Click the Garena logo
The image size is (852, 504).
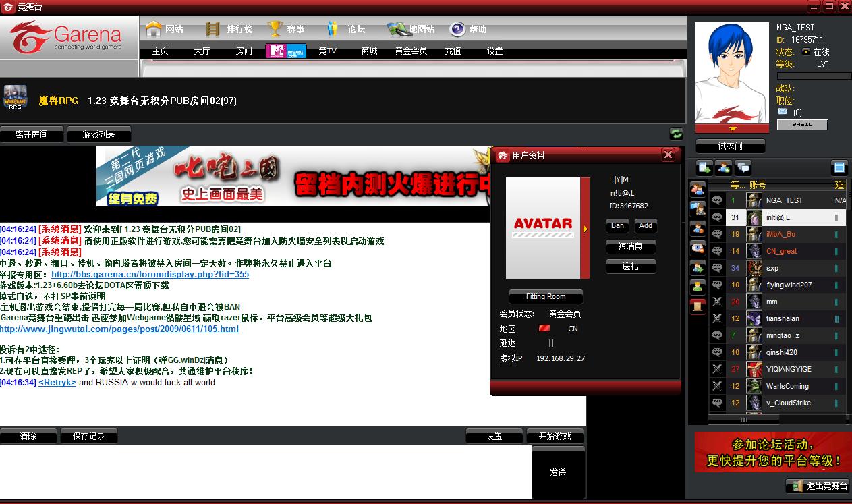(x=65, y=38)
